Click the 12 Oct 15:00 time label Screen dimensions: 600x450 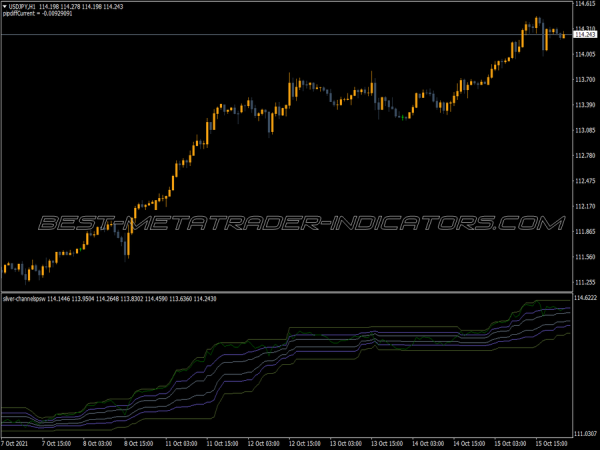click(305, 444)
